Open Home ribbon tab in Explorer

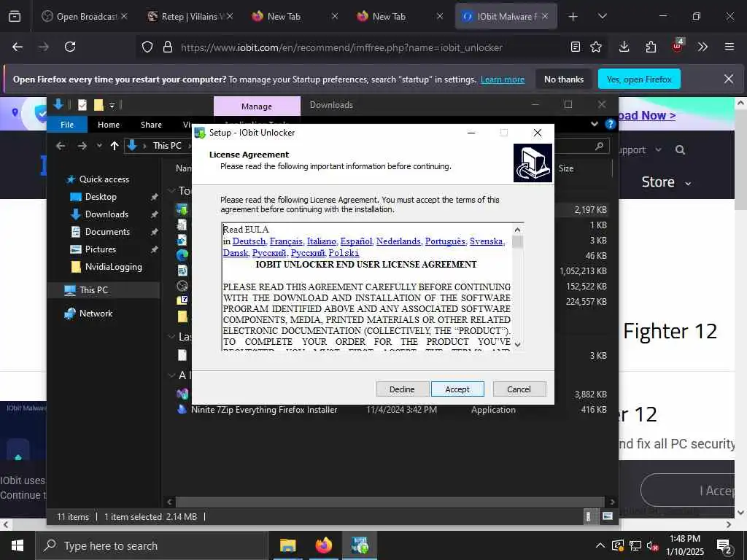(x=109, y=125)
